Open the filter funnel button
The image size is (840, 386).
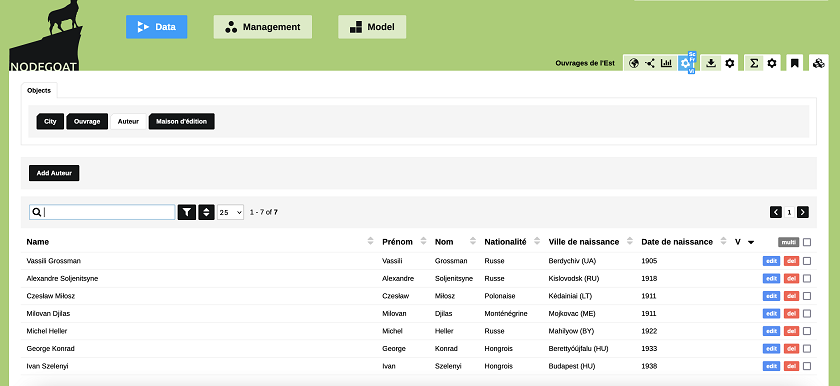point(186,213)
